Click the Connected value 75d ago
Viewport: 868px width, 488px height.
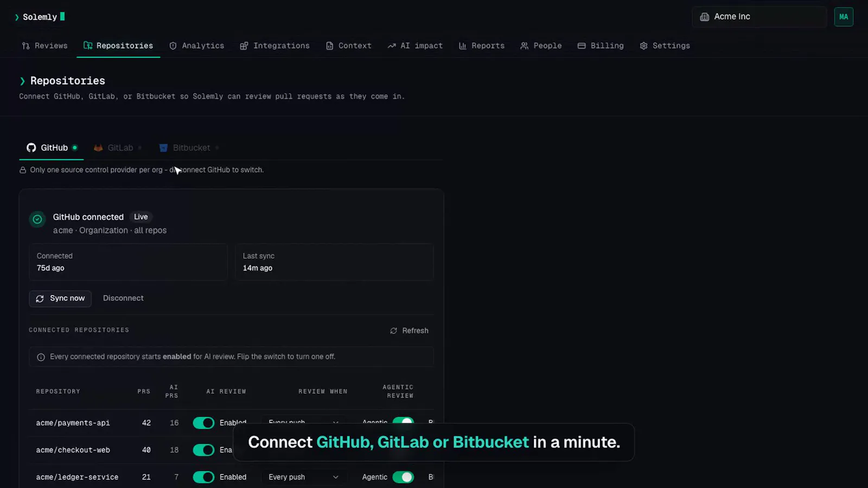click(50, 268)
